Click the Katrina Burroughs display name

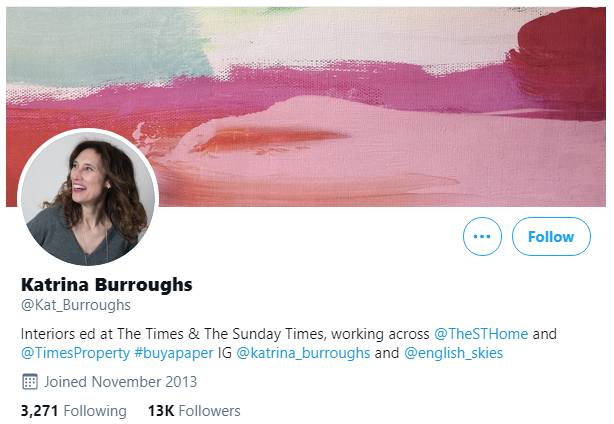107,285
